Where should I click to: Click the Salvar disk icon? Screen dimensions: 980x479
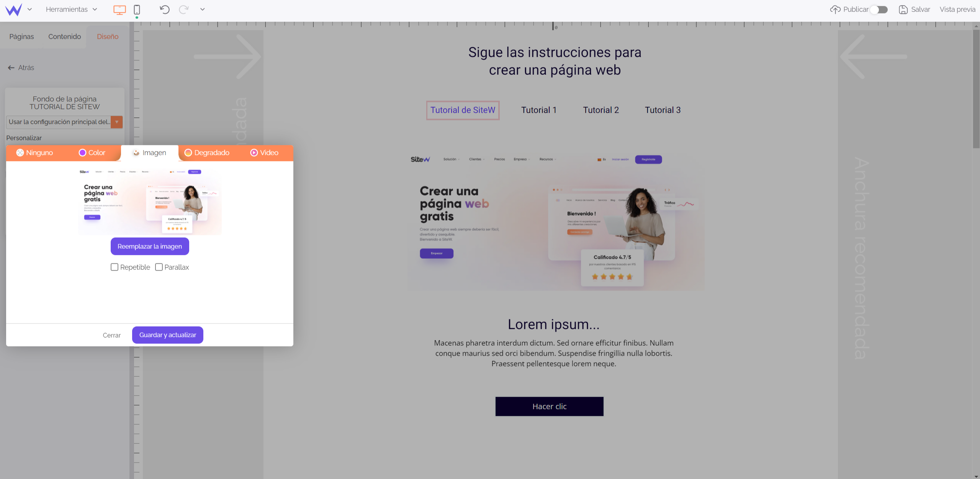coord(903,10)
